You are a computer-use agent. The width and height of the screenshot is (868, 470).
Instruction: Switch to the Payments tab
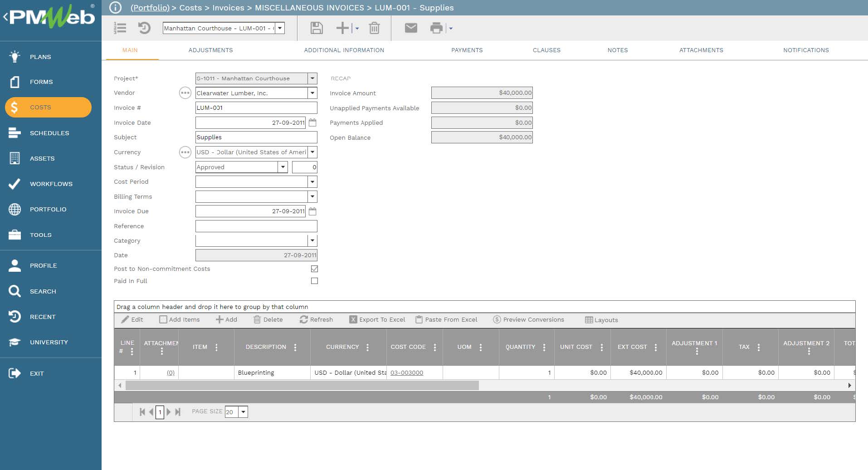[467, 50]
